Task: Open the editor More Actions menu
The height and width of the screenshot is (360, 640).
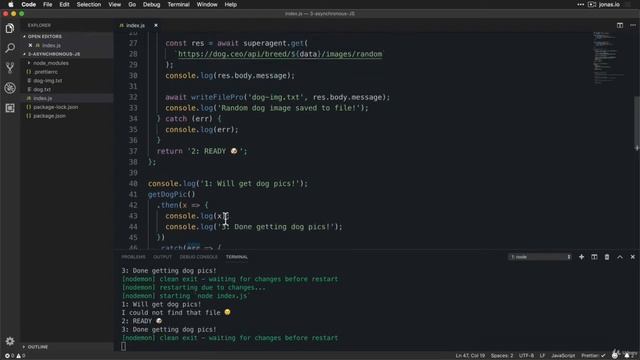Action: pos(633,25)
